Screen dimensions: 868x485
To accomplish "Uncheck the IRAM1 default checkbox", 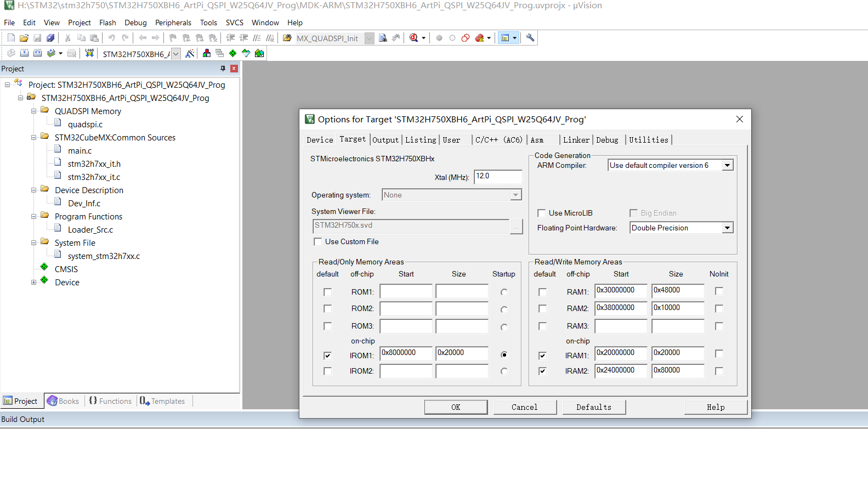I will 542,356.
